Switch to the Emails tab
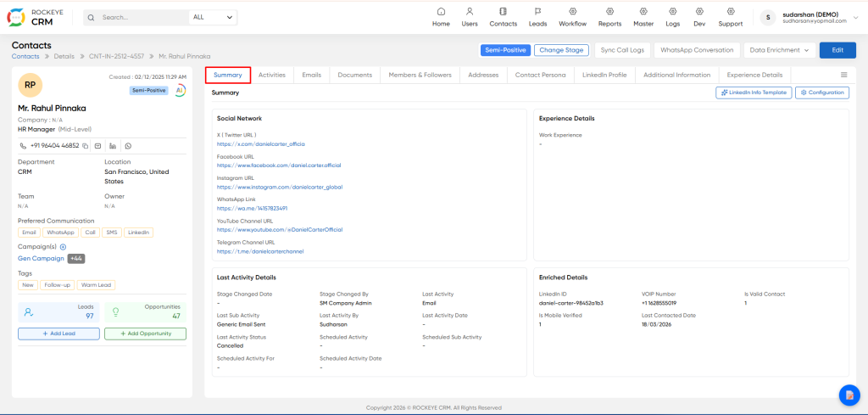868x415 pixels. pos(312,75)
